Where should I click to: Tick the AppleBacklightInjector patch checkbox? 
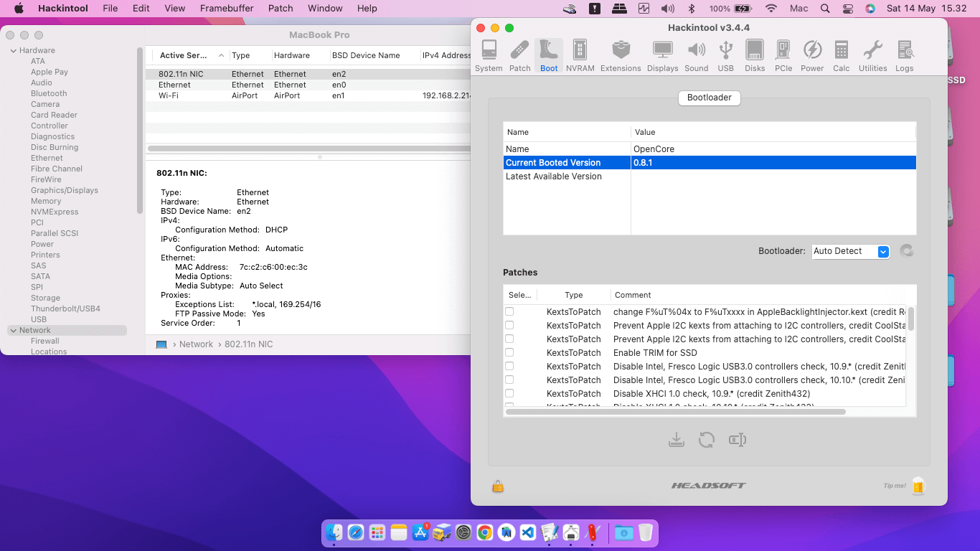[509, 312]
